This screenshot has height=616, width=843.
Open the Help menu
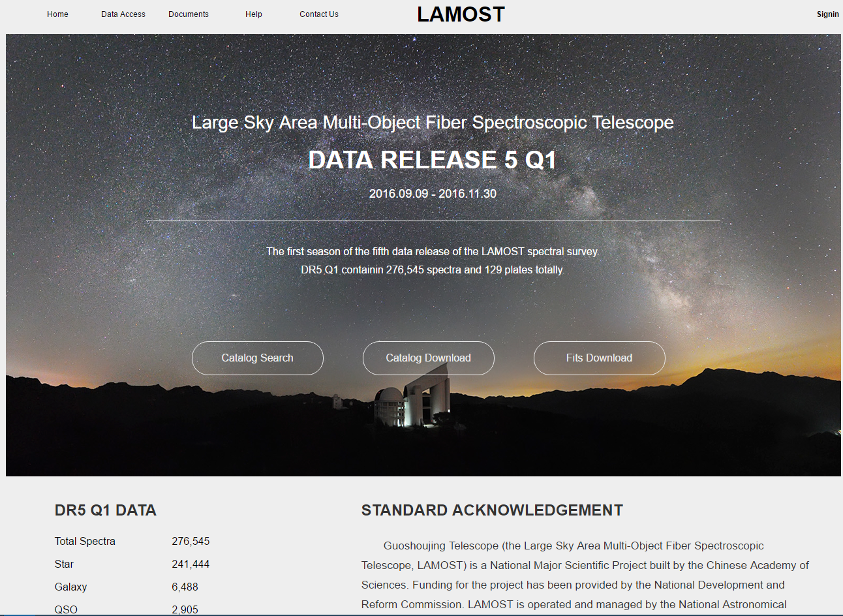[254, 14]
